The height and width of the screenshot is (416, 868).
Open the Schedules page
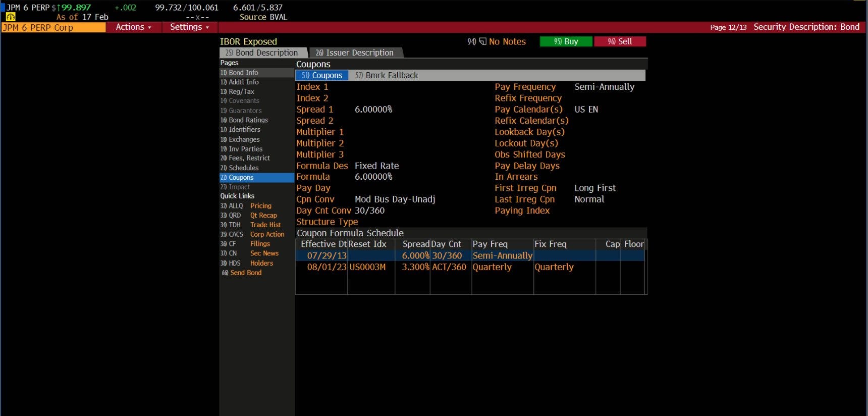(256, 168)
